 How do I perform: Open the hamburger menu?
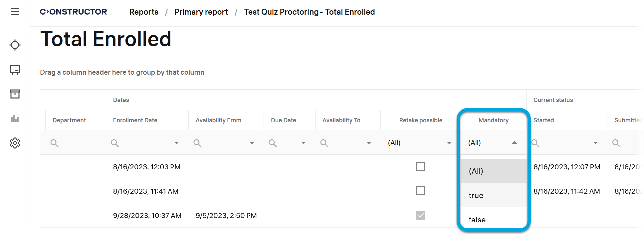tap(15, 12)
